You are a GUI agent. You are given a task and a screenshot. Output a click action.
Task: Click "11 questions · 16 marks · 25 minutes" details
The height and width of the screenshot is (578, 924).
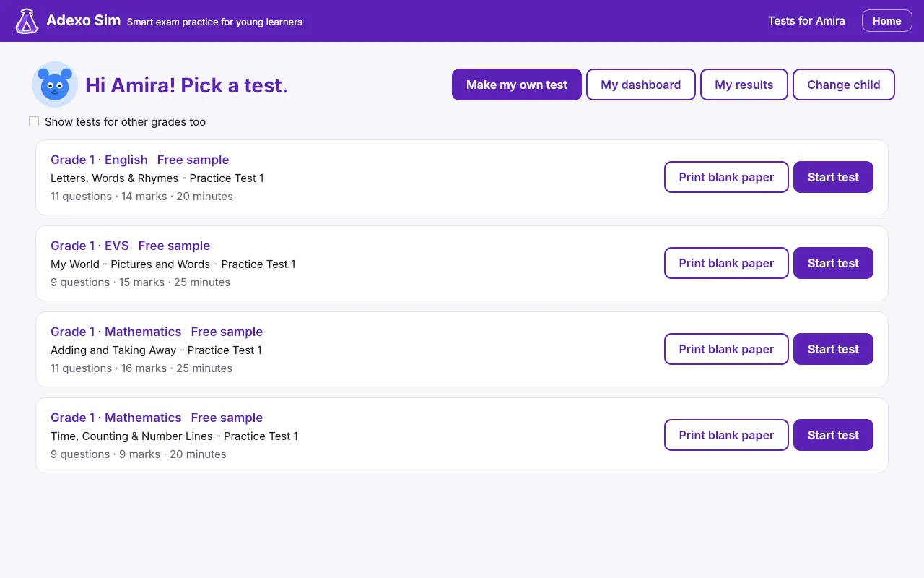[x=141, y=368]
